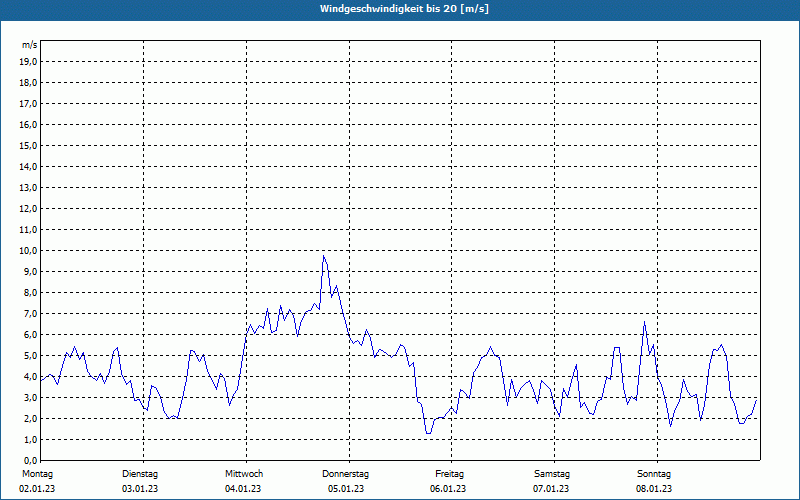Click the chart title 'Windgeschwindigkeit bis 20 [m/s]'

pos(404,9)
